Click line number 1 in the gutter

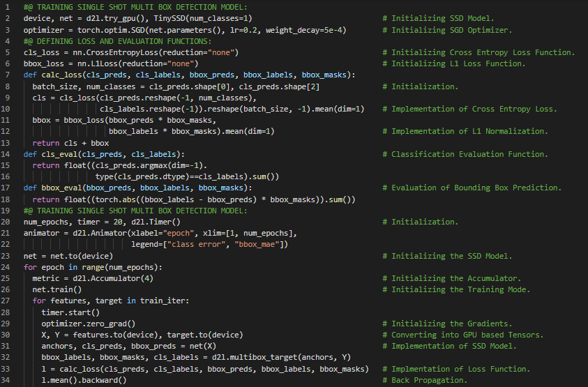[x=8, y=7]
